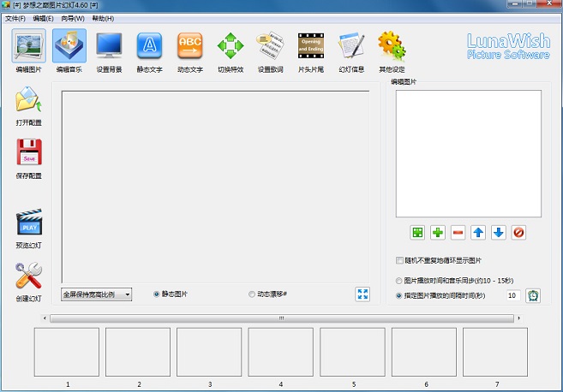The height and width of the screenshot is (392, 563).
Task: Move picture up with blue up arrow
Action: click(477, 232)
